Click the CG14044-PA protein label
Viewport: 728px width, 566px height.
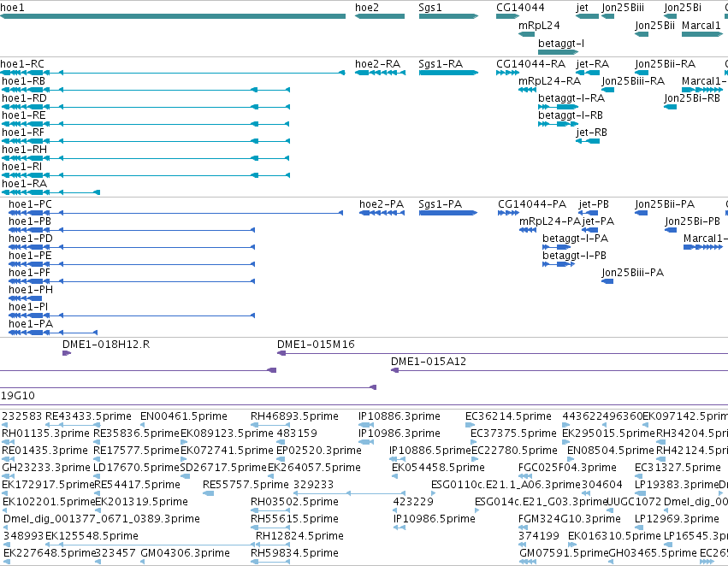click(x=532, y=204)
